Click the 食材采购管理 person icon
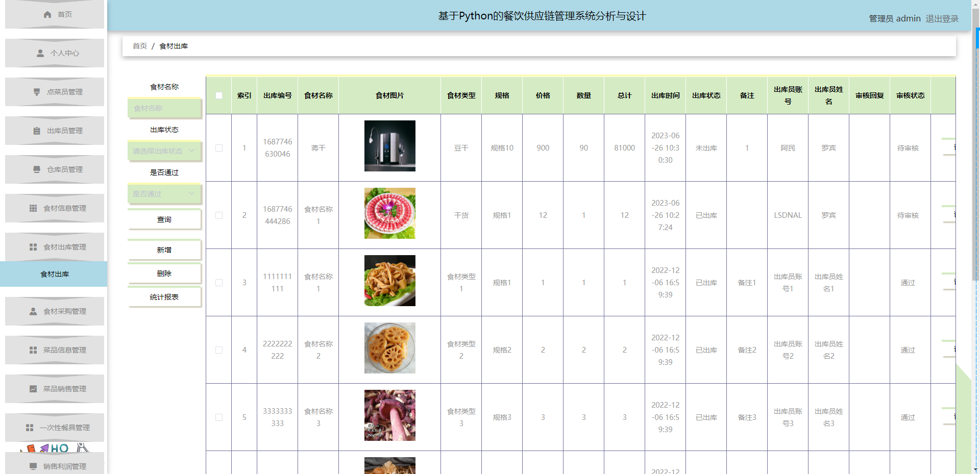 33,311
